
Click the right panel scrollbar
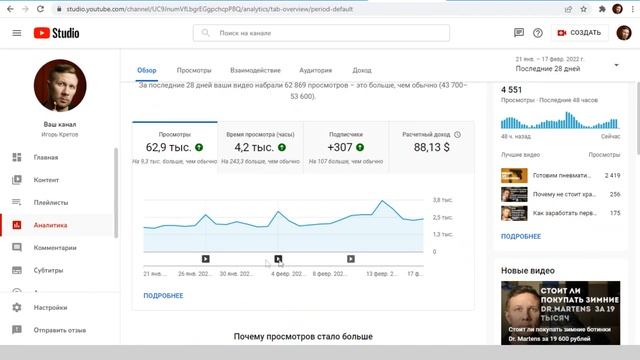pyautogui.click(x=637, y=118)
